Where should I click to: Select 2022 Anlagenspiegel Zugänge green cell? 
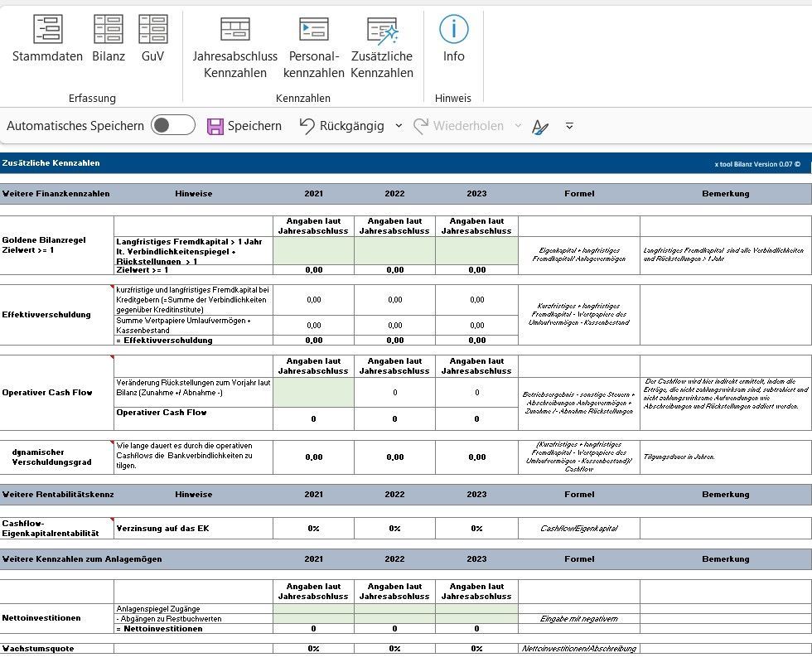coord(394,609)
